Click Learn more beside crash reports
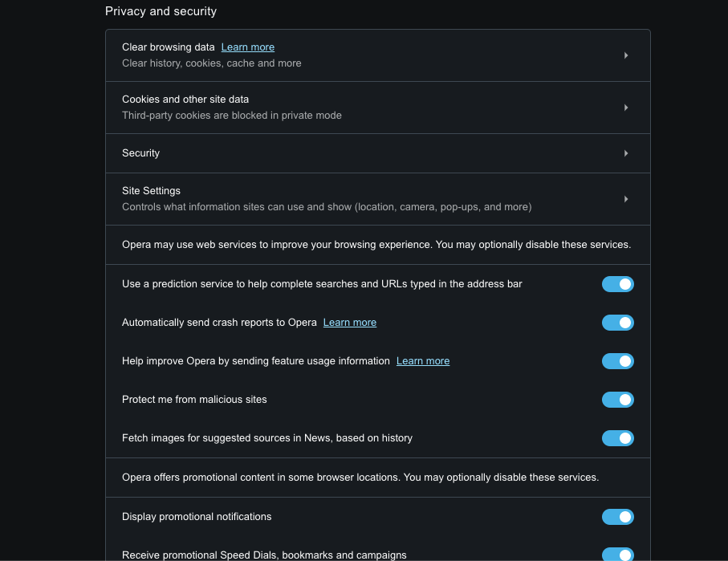This screenshot has height=561, width=728. point(350,323)
